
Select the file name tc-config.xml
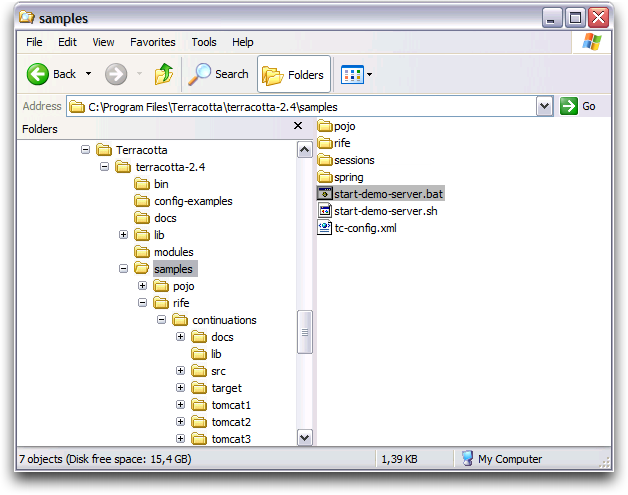[x=366, y=228]
